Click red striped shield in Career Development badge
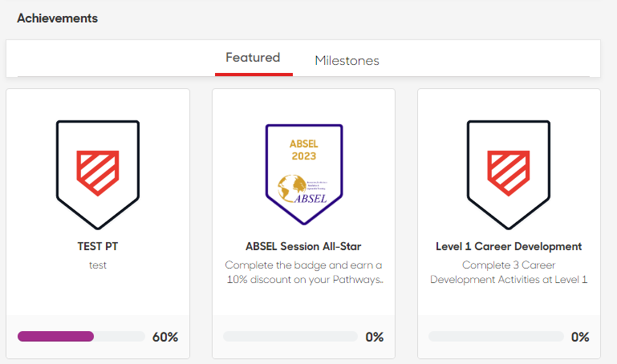617x364 pixels. [x=509, y=172]
